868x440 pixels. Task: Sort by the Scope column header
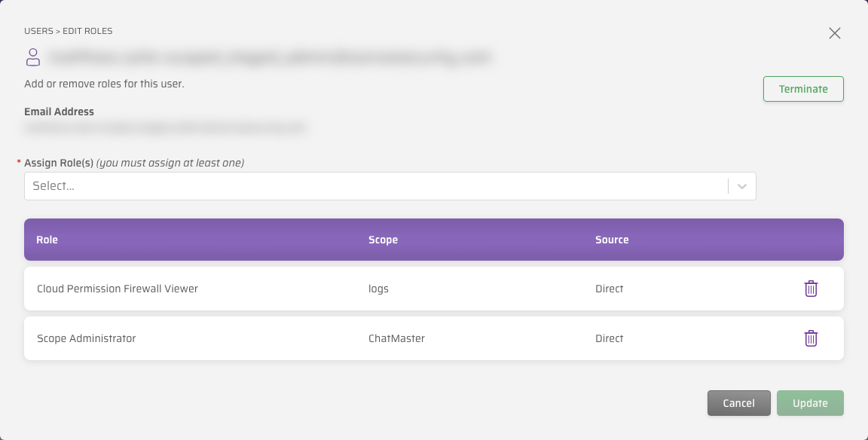point(383,240)
